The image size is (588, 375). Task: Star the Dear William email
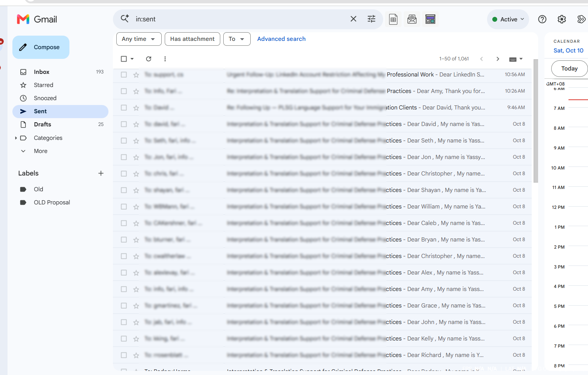136,207
